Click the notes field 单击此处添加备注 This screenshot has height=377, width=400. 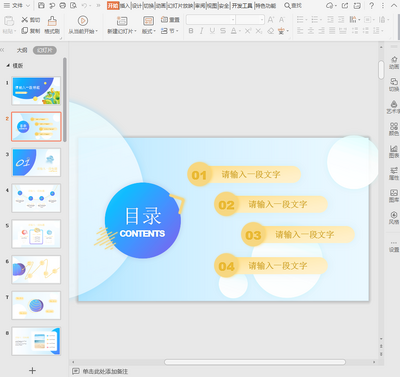coord(105,371)
